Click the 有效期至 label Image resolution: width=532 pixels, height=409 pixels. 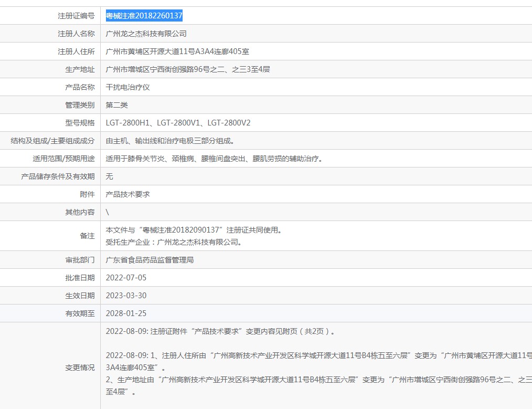[80, 313]
